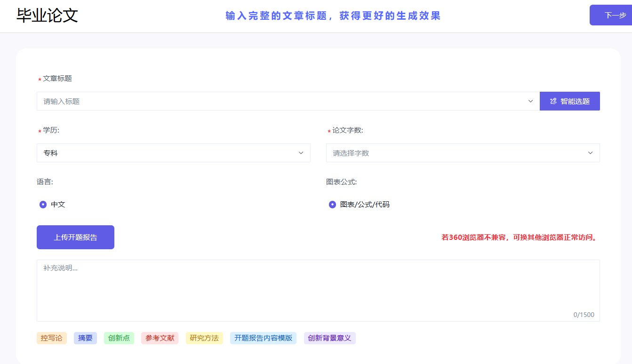This screenshot has width=632, height=364.
Task: Click the 智能选题 button
Action: [x=570, y=101]
